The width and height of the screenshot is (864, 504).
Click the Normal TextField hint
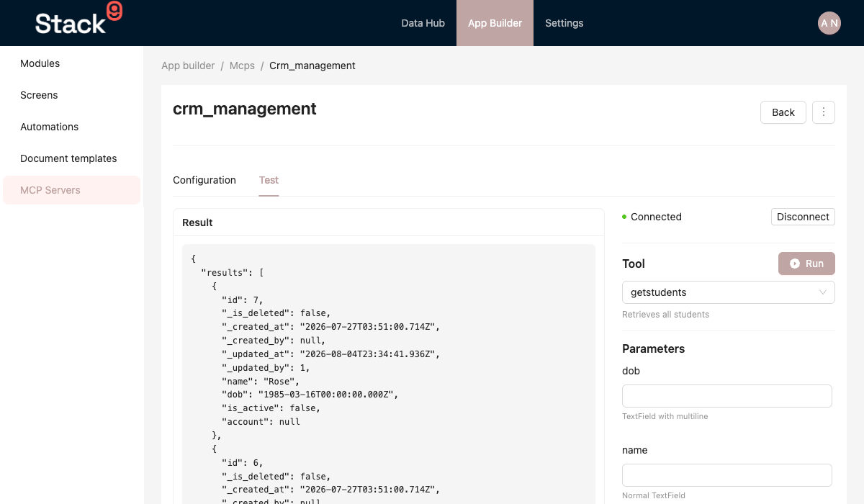(x=654, y=495)
